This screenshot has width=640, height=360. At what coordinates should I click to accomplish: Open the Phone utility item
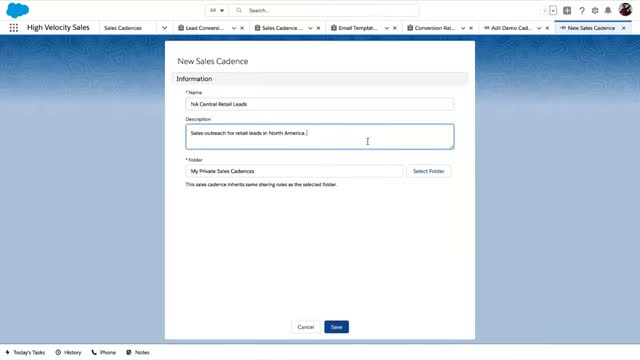coord(104,352)
